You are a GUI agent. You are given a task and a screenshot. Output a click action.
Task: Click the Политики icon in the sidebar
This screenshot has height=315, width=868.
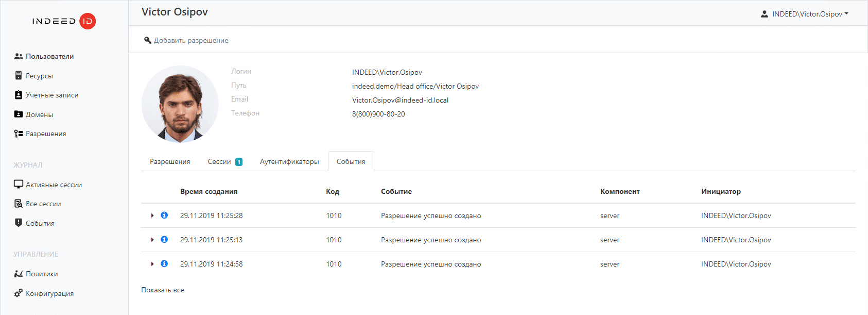pyautogui.click(x=19, y=274)
